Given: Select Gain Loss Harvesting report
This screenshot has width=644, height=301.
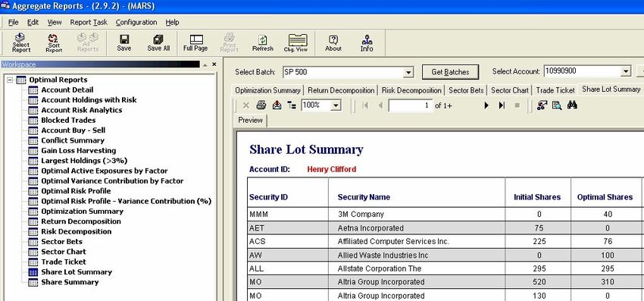Looking at the screenshot, I should [79, 150].
